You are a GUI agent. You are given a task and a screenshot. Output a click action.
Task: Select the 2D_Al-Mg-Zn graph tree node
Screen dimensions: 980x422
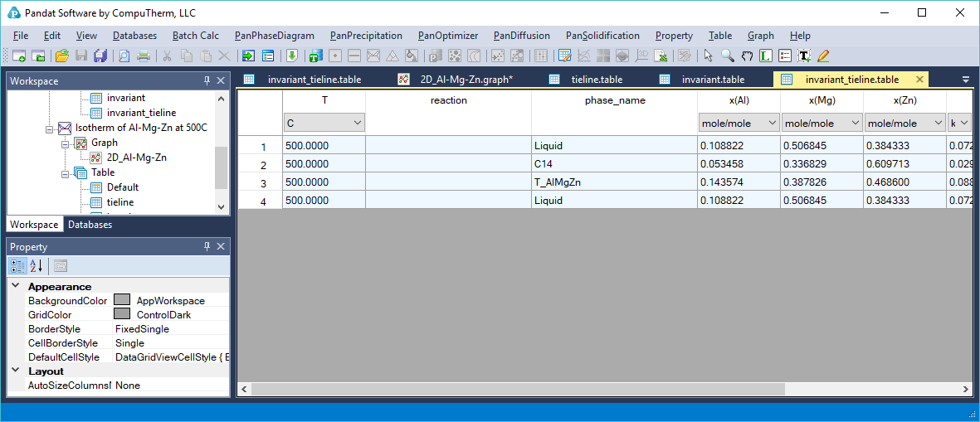tap(136, 158)
